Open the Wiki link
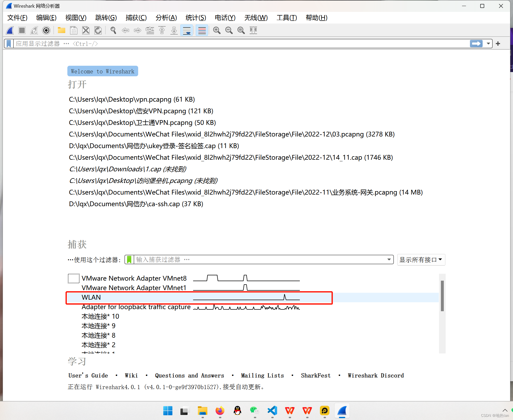This screenshot has height=420, width=513. (x=131, y=375)
